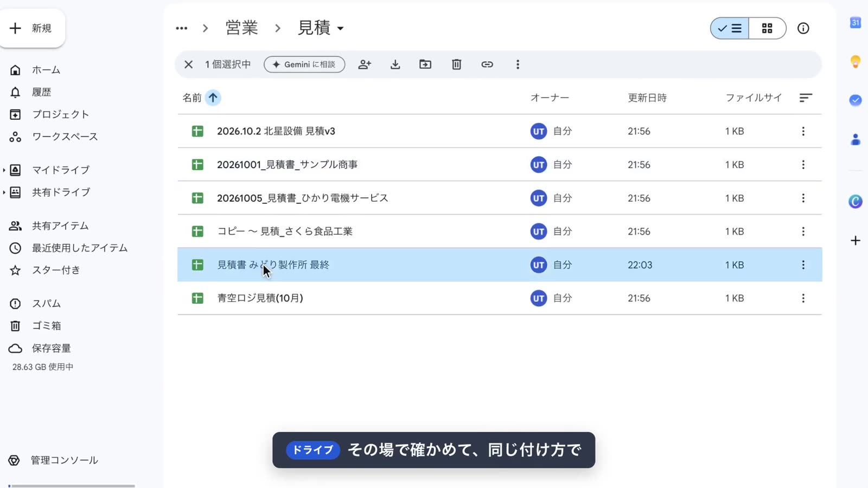The image size is (868, 488).
Task: Open Google Calendar side panel icon
Action: pos(855,23)
